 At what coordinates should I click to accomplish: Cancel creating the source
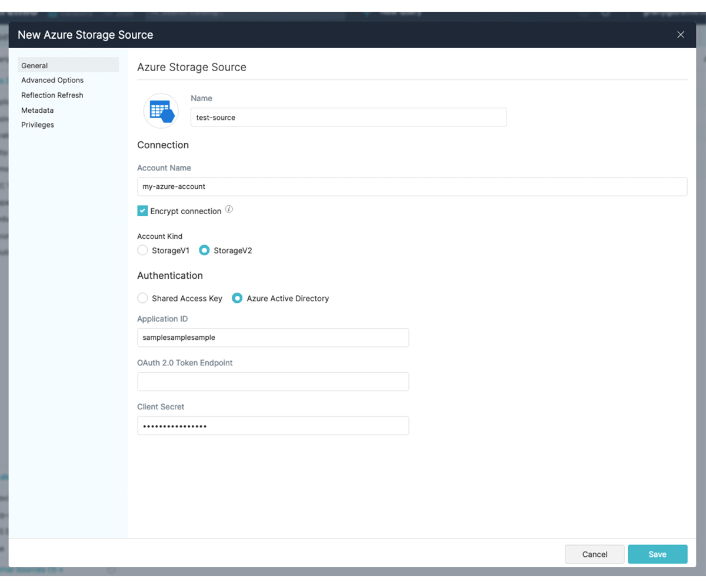pyautogui.click(x=595, y=554)
